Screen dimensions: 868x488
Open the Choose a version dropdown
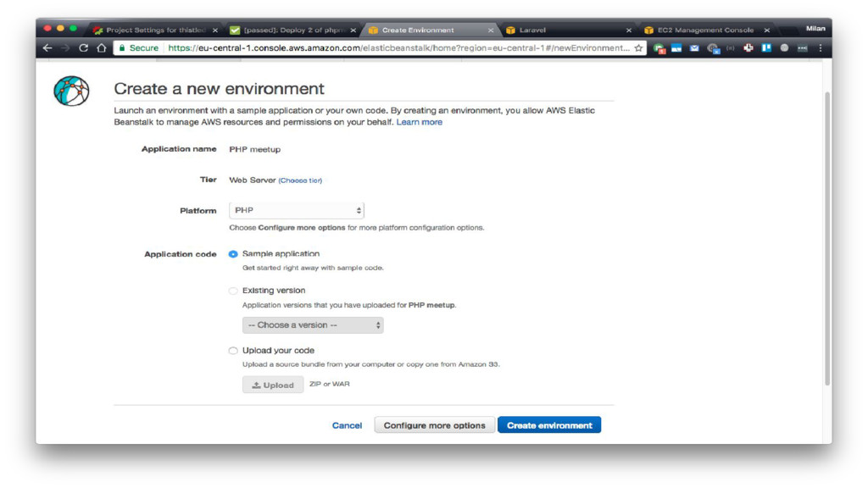313,325
